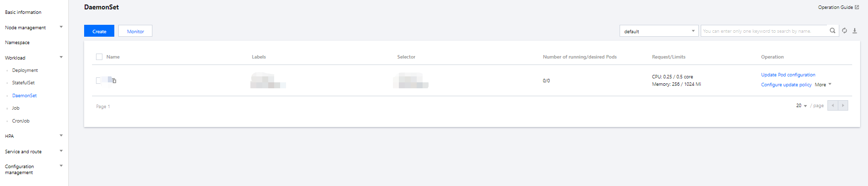This screenshot has width=868, height=186.
Task: Change the 20 per page selector
Action: click(801, 106)
